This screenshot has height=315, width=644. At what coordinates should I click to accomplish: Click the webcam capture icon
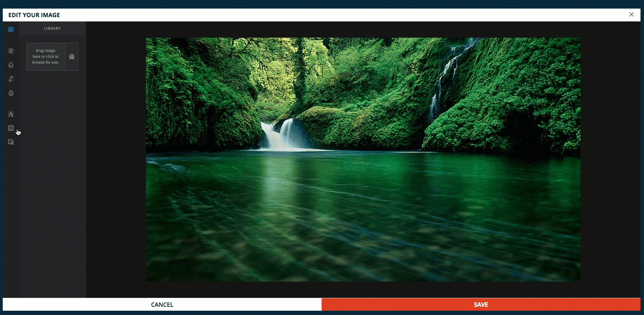coord(72,57)
